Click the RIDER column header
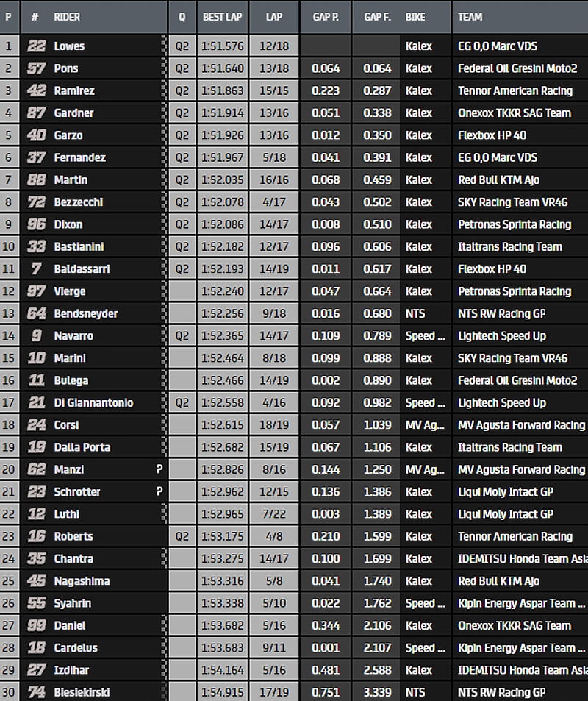Screen dimensions: 588x701 pos(67,16)
